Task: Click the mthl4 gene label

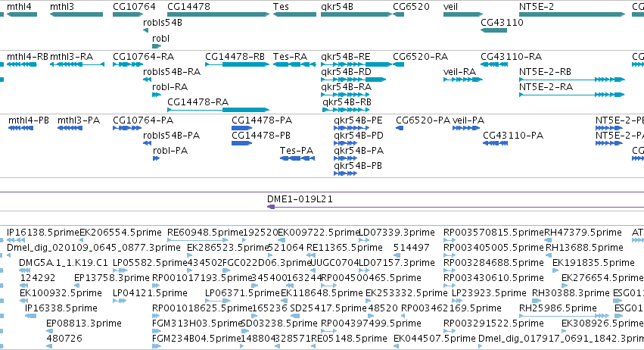Action: pos(19,7)
